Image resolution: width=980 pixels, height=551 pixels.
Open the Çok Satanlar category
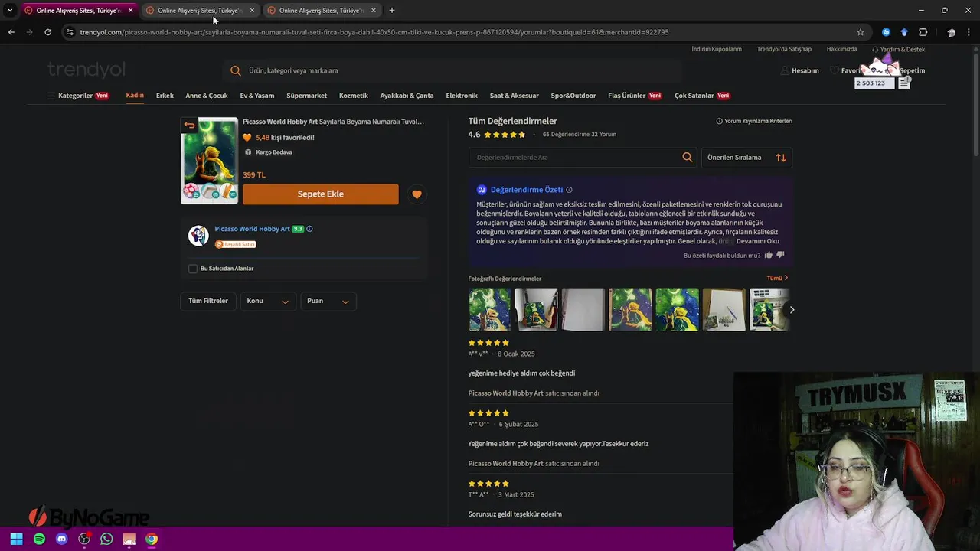click(x=702, y=96)
